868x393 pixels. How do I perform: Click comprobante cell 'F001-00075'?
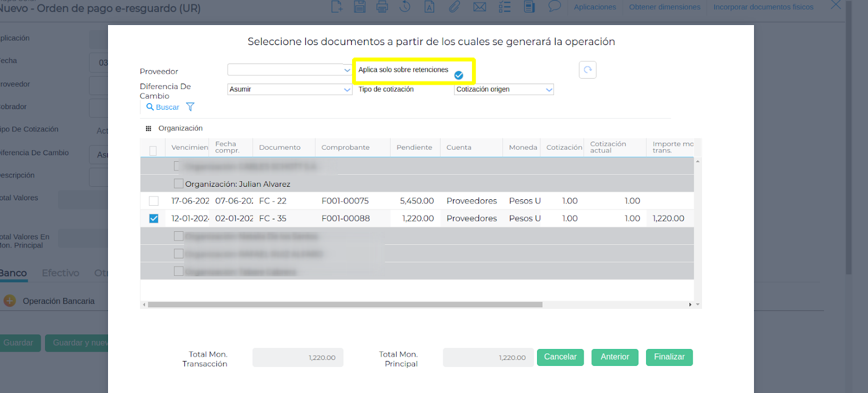345,201
